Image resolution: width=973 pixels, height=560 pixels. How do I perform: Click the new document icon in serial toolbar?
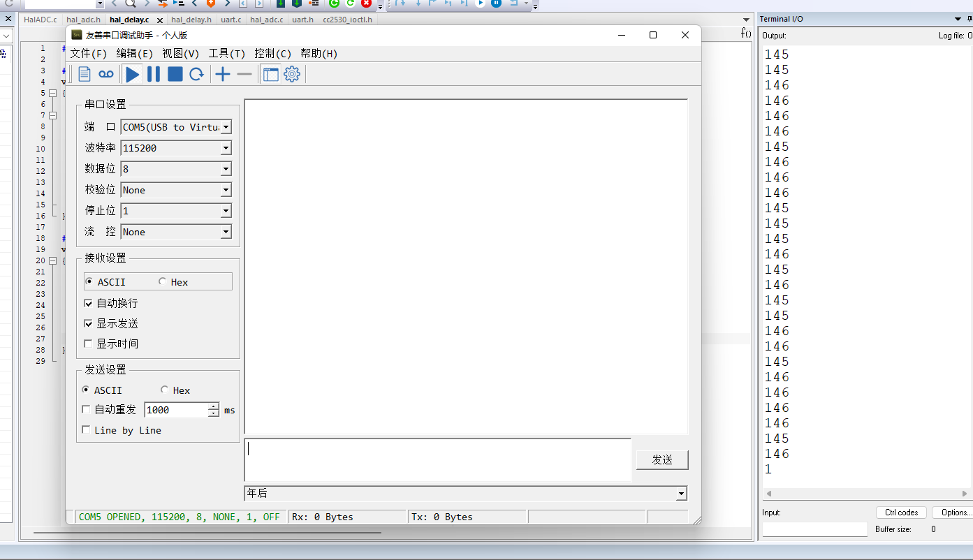[85, 74]
